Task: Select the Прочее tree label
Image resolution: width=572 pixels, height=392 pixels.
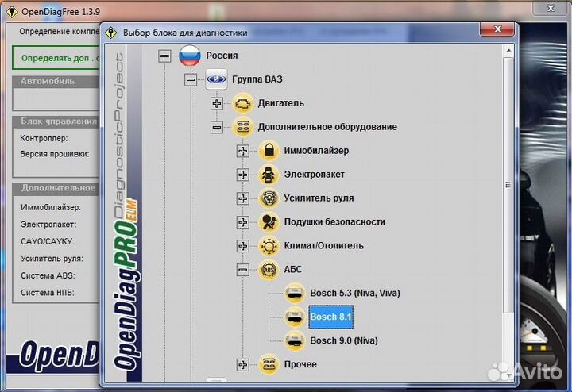Action: tap(300, 364)
